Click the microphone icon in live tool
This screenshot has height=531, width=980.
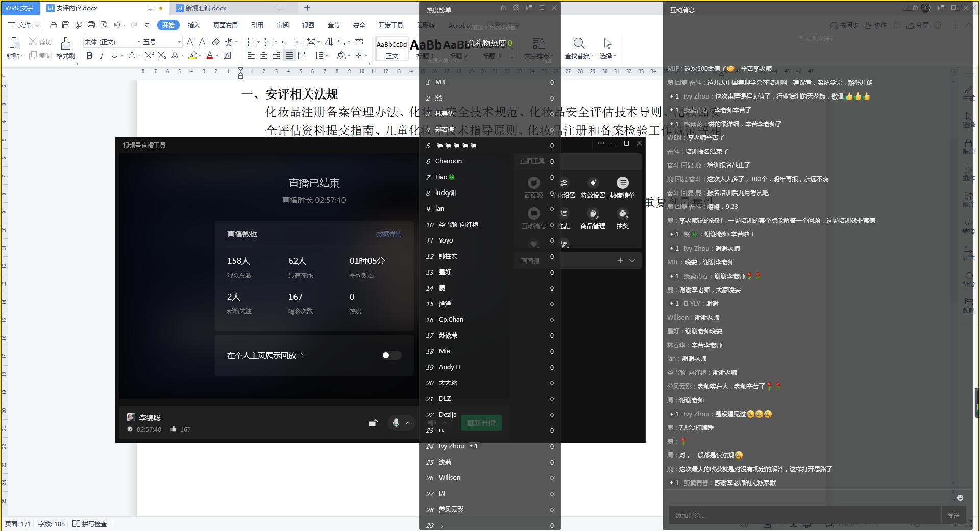tap(396, 423)
